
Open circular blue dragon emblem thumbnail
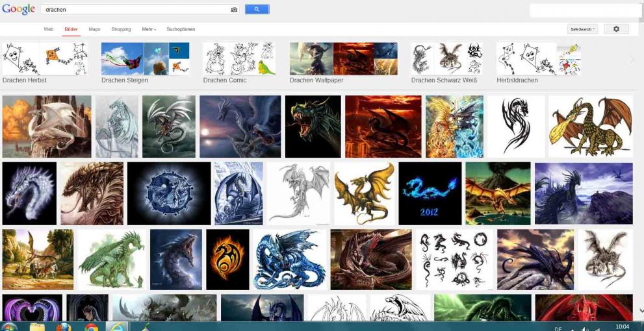pyautogui.click(x=169, y=193)
